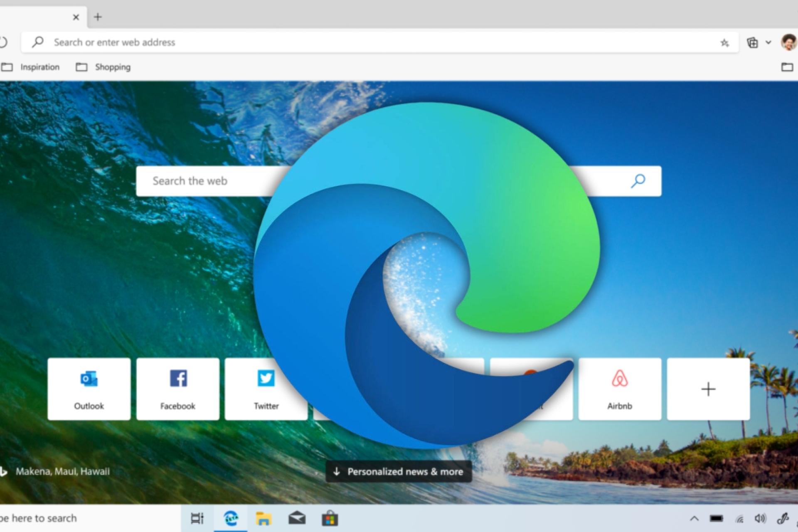Show hidden system tray icons chevron
Viewport: 798px width, 532px height.
694,518
